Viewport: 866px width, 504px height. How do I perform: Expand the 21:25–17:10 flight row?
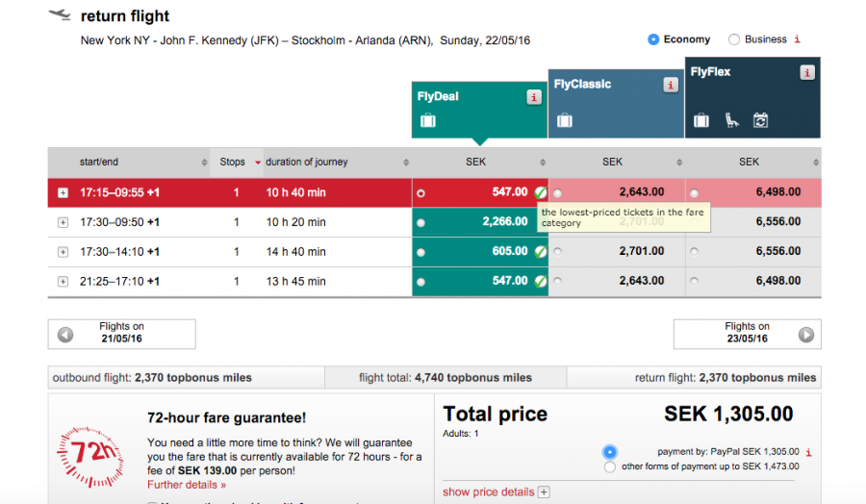[63, 282]
